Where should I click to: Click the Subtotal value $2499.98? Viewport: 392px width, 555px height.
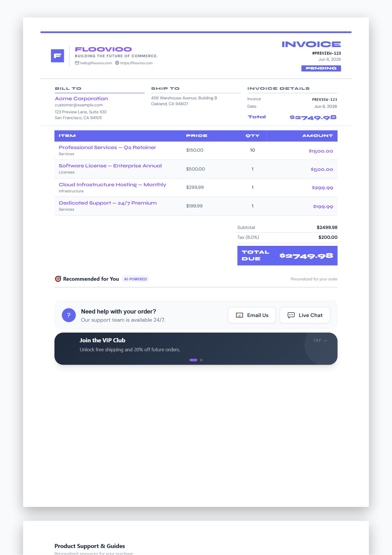(327, 228)
